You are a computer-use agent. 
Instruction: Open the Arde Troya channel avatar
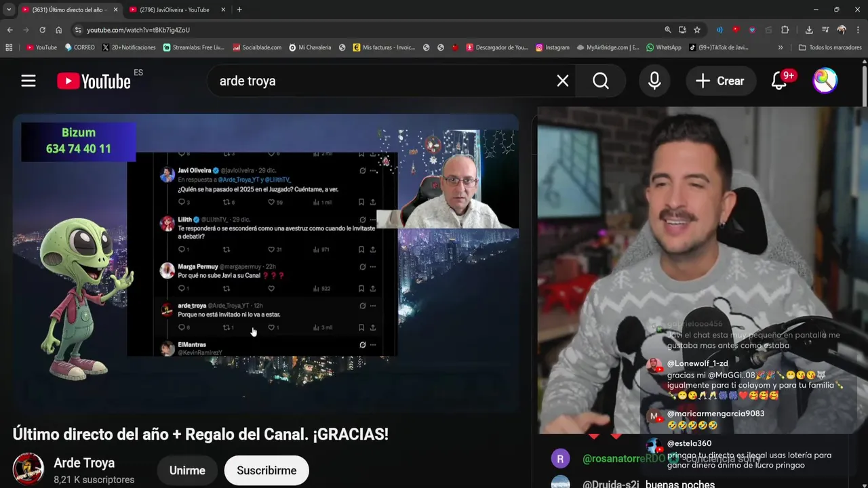point(28,469)
